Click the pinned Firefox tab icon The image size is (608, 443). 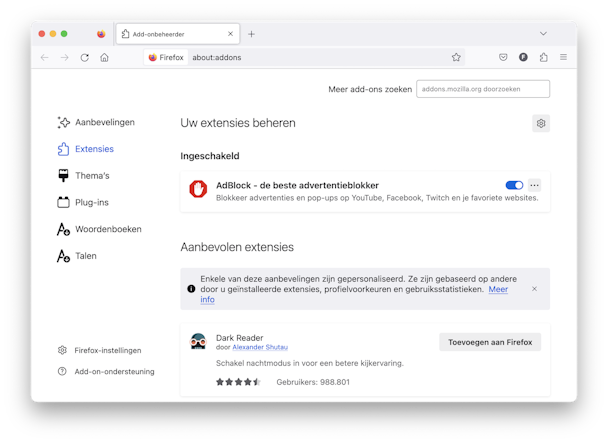[x=101, y=34]
